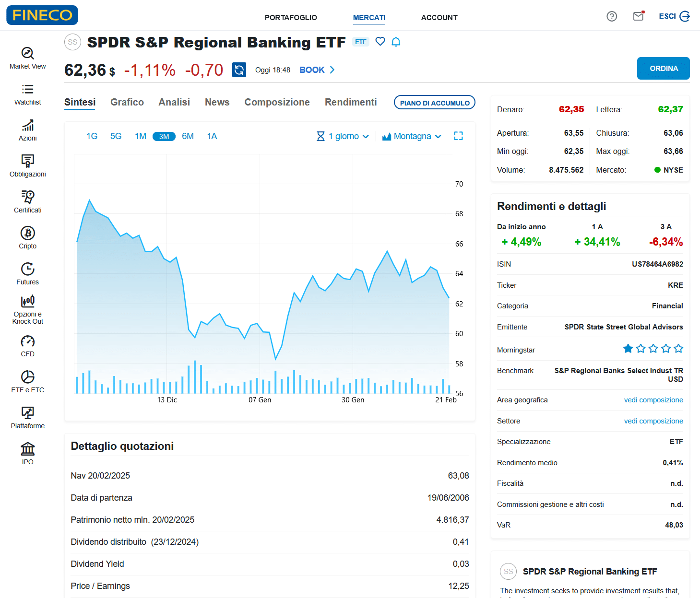Open vedi composizione for Area geografica

click(653, 400)
